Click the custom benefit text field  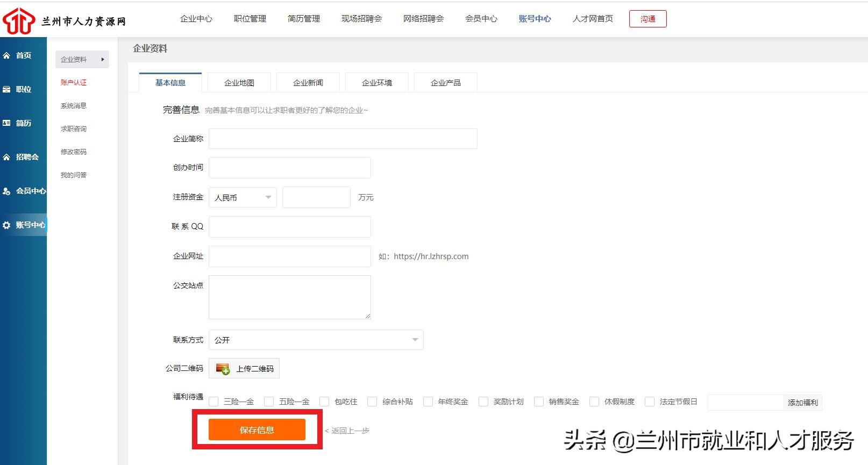point(746,403)
